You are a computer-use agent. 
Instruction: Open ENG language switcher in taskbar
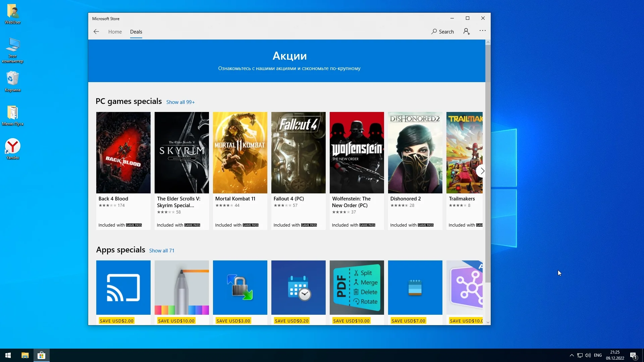(x=597, y=355)
